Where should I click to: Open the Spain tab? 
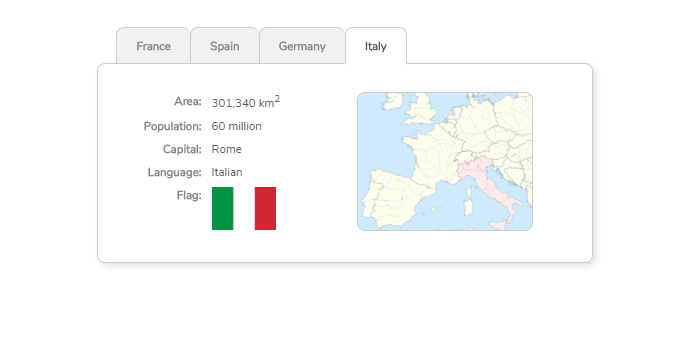click(225, 46)
